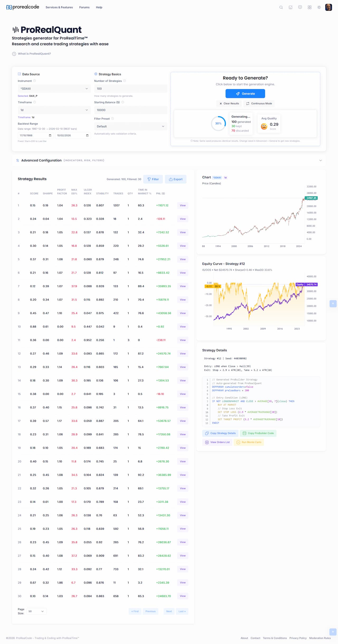338x644 pixels.
Task: Export the strategy results
Action: (176, 179)
